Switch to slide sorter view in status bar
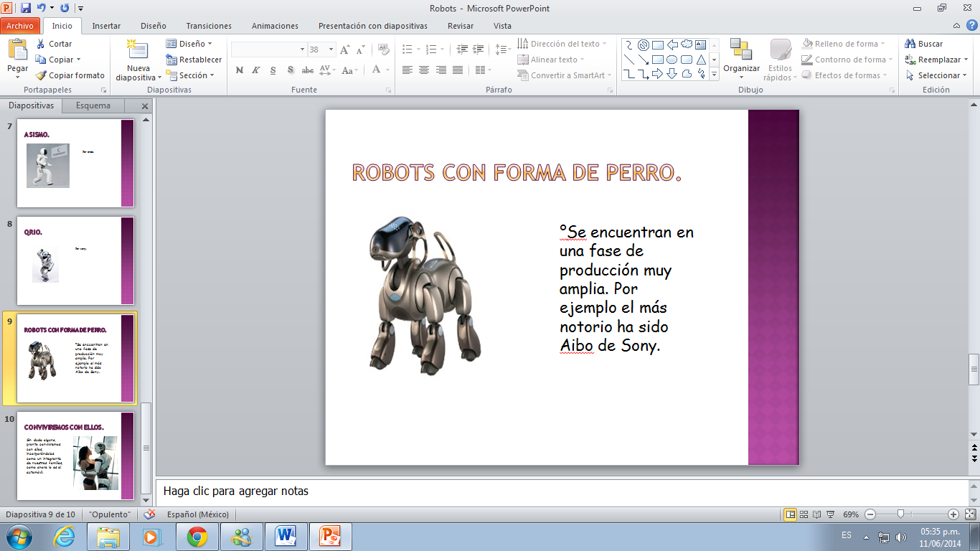980x551 pixels. tap(805, 514)
